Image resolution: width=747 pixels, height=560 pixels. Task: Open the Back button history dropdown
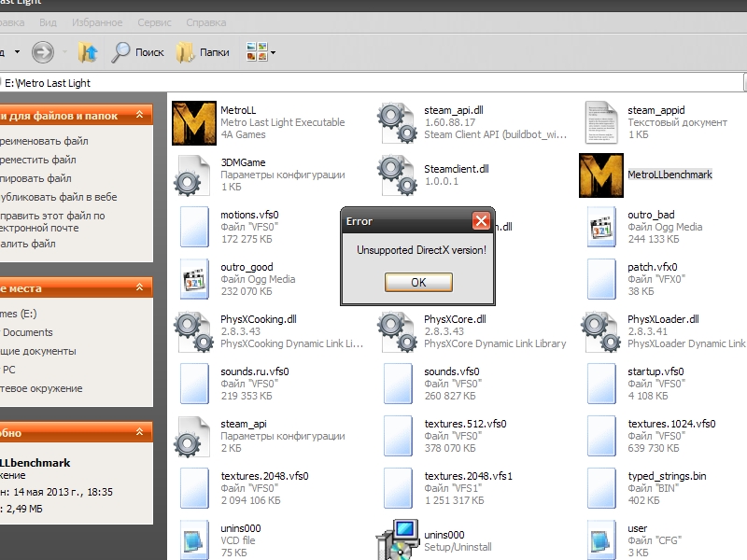coord(17,51)
